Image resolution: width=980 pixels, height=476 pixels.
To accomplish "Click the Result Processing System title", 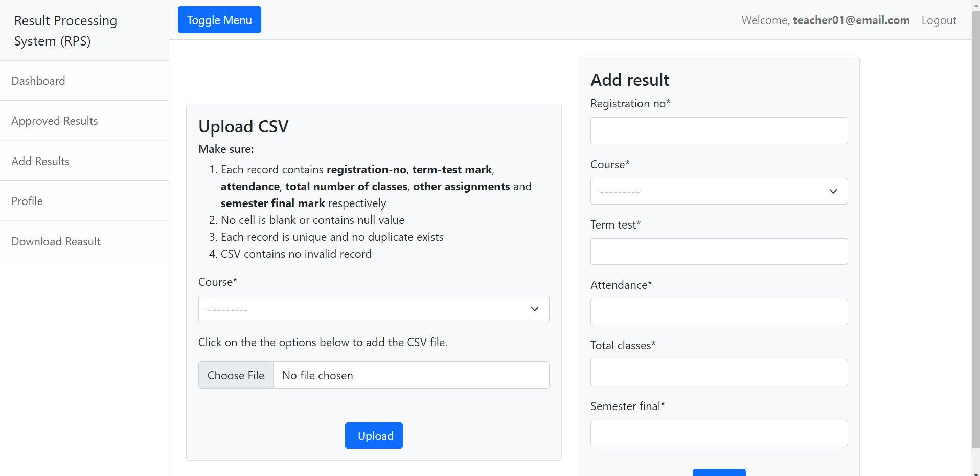I will (65, 31).
